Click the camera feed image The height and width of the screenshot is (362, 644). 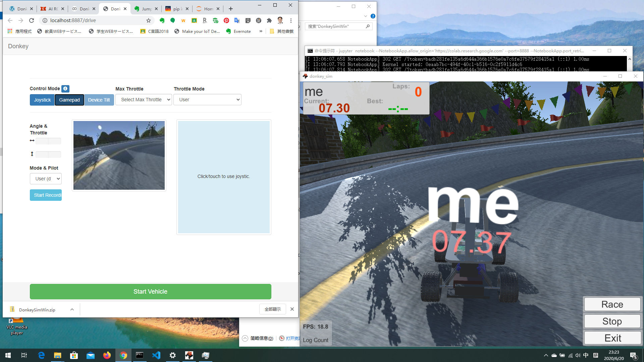tap(119, 155)
